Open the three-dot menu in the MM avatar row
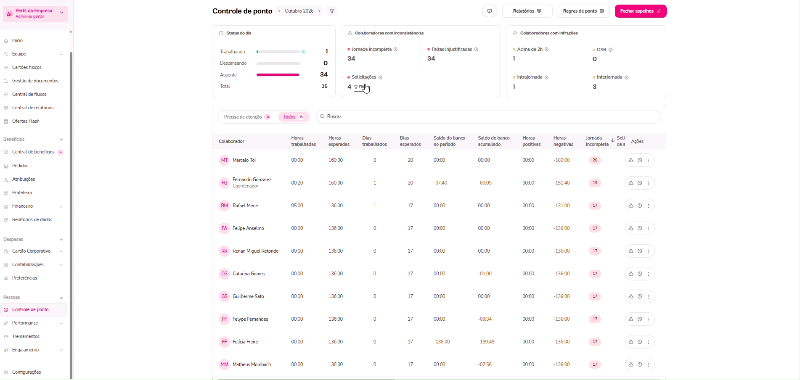Viewport: 800px width, 380px height. pos(648,364)
